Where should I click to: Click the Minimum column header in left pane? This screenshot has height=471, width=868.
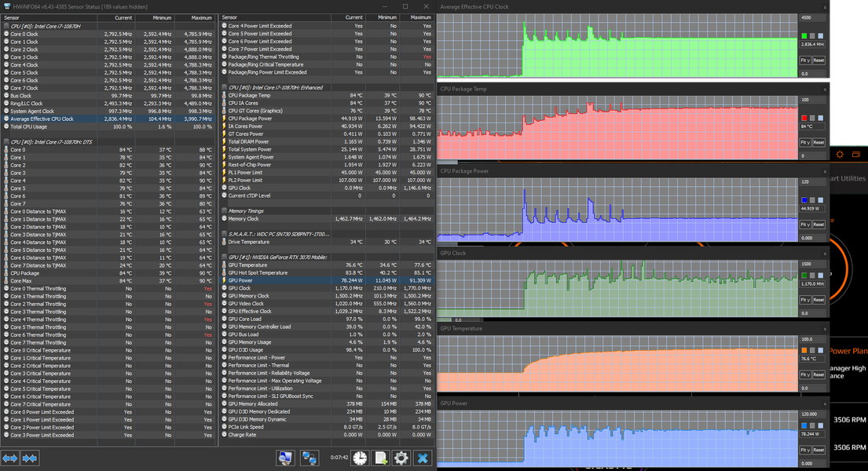pyautogui.click(x=155, y=18)
